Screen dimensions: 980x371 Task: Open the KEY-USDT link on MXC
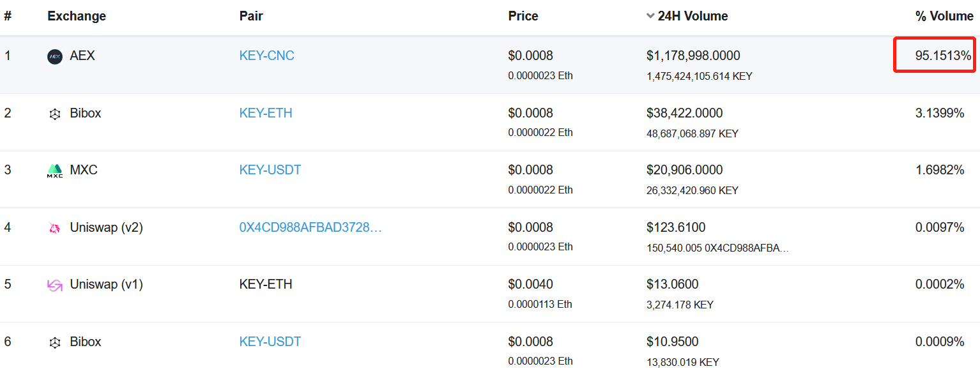270,170
